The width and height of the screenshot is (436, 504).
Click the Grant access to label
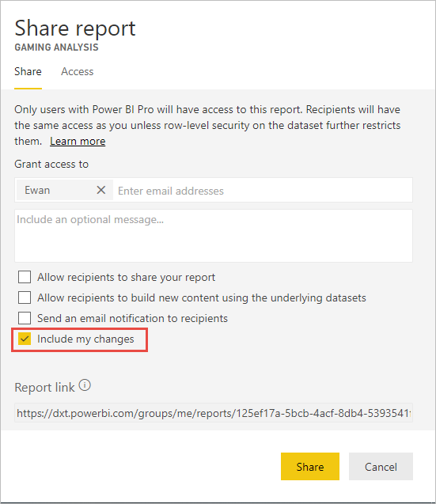(x=51, y=164)
